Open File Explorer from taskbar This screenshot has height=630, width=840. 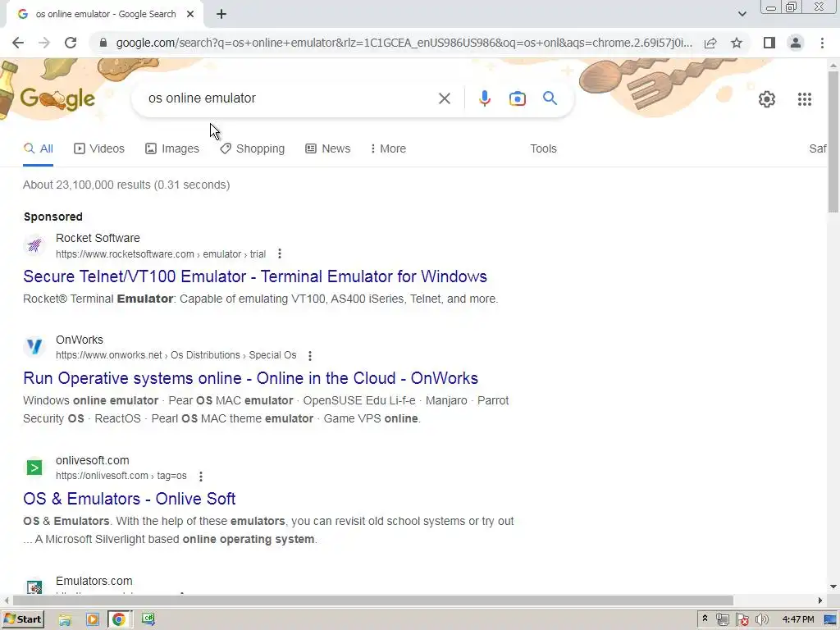point(65,619)
